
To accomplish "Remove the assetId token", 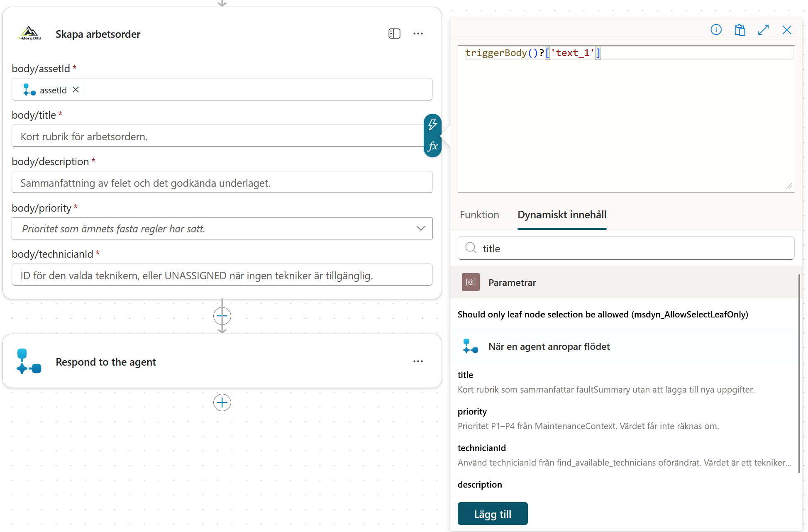I will pos(76,90).
